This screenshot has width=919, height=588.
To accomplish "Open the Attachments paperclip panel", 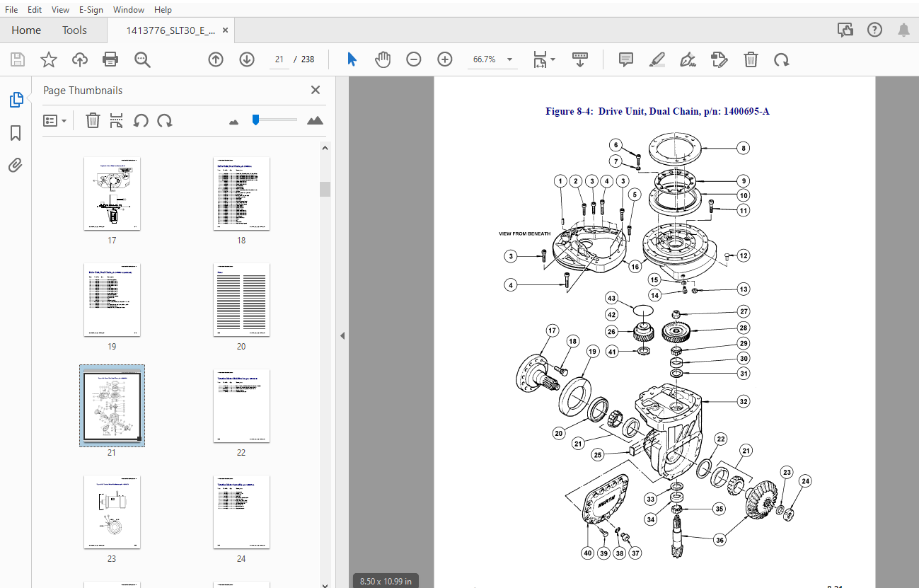I will point(16,166).
